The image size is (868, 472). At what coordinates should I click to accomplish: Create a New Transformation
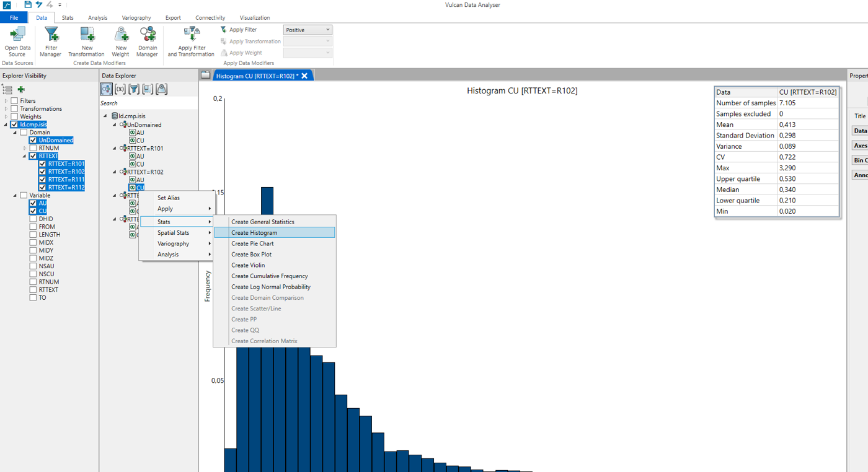pos(87,42)
